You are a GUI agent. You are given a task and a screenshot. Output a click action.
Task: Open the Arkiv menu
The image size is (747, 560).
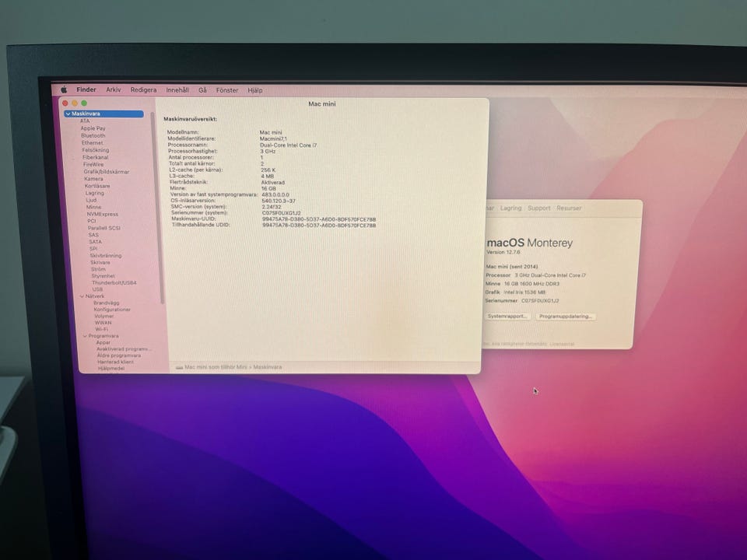click(114, 89)
